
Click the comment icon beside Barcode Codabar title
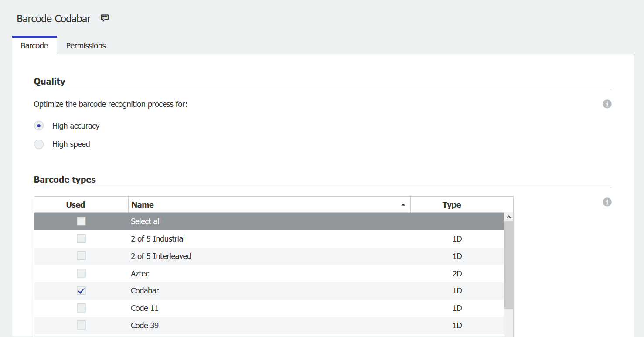(105, 18)
